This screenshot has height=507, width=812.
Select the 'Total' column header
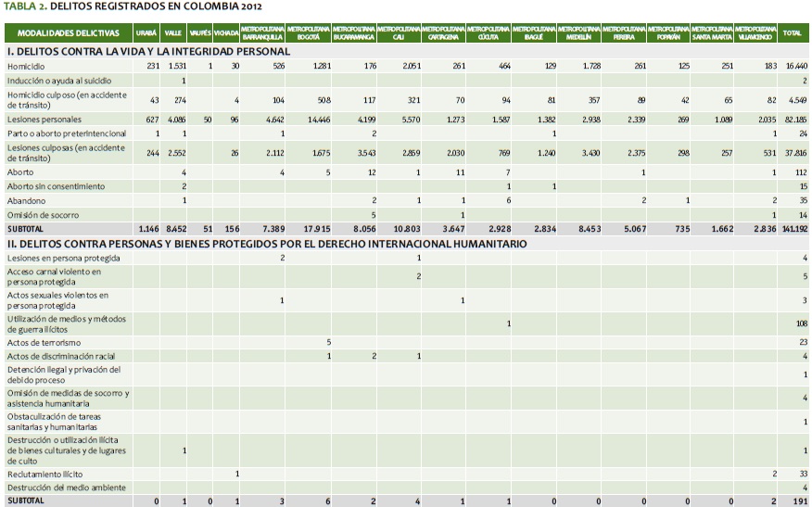[x=793, y=33]
